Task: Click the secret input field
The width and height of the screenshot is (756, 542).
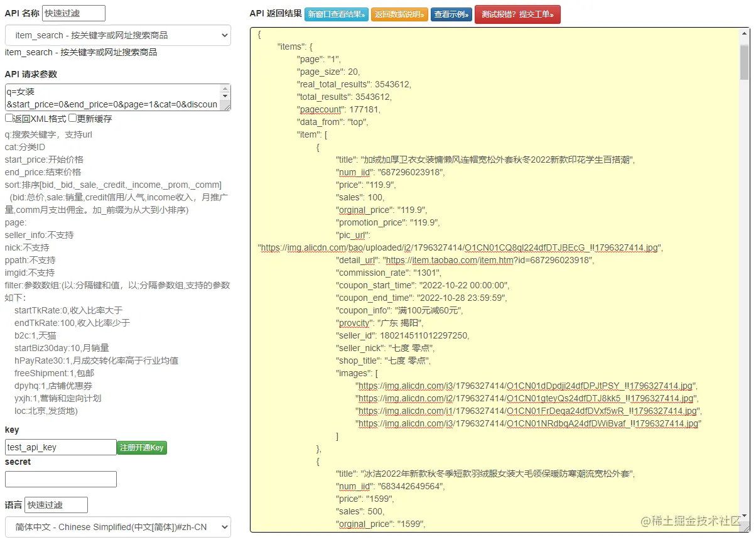Action: (61, 479)
